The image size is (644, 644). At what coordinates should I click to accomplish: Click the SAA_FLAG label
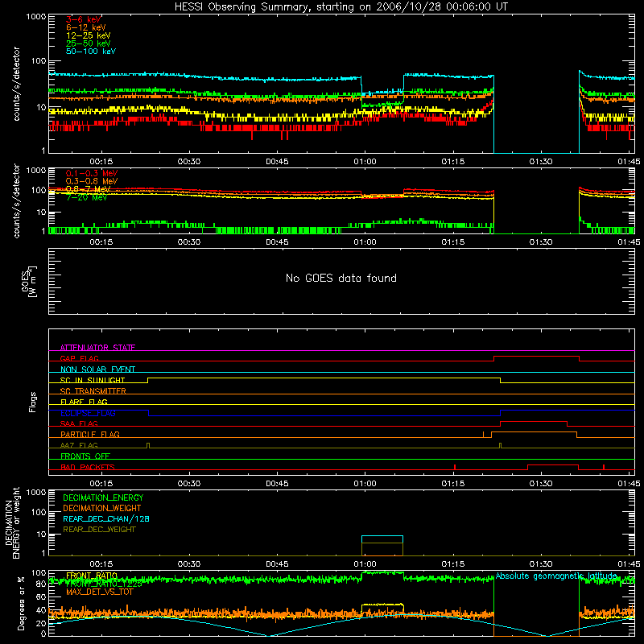pos(79,423)
